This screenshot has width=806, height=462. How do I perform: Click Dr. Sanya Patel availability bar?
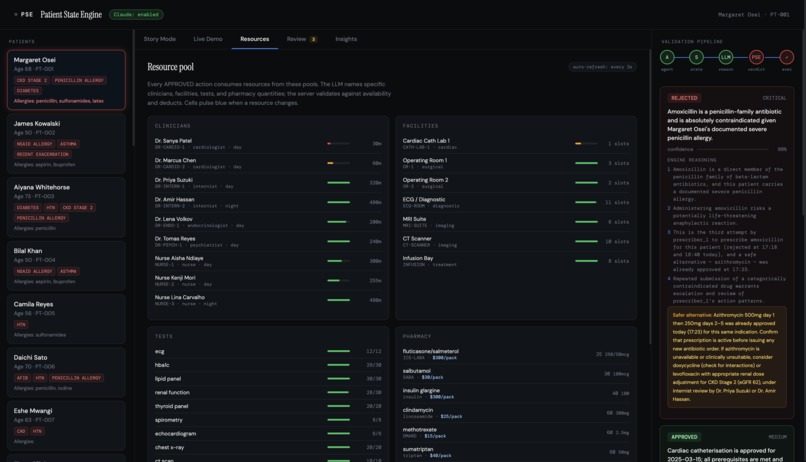[x=338, y=143]
